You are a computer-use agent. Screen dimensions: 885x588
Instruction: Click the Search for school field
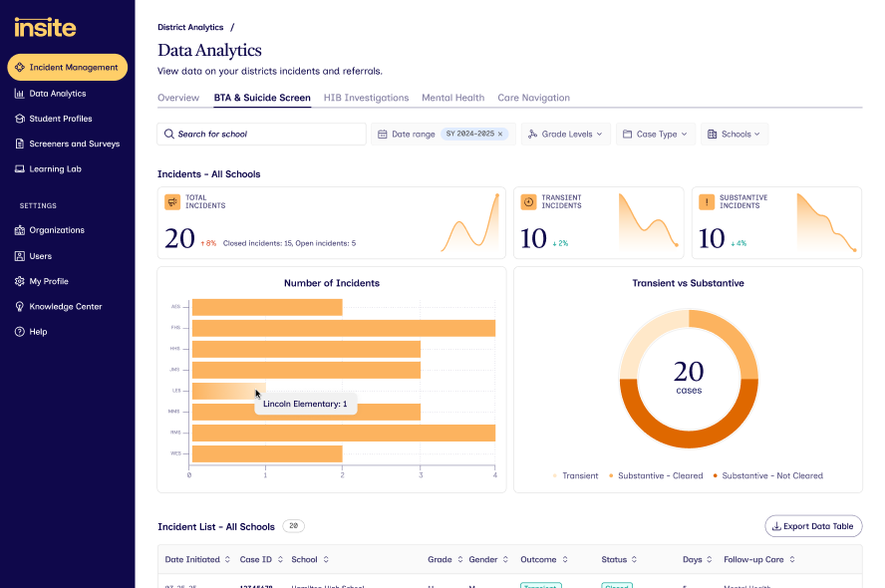[261, 135]
